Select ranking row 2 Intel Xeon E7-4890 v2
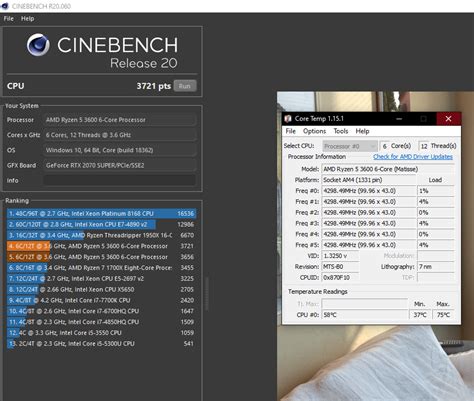The width and height of the screenshot is (474, 401). 101,224
